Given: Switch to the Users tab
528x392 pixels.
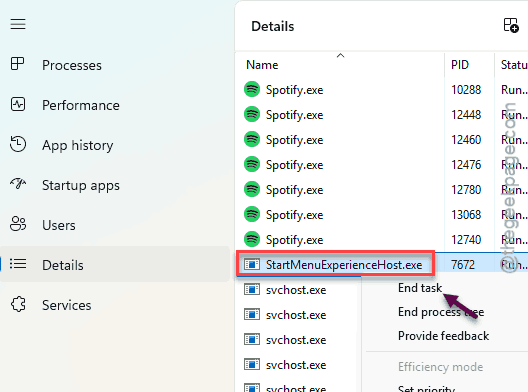Looking at the screenshot, I should pyautogui.click(x=59, y=225).
